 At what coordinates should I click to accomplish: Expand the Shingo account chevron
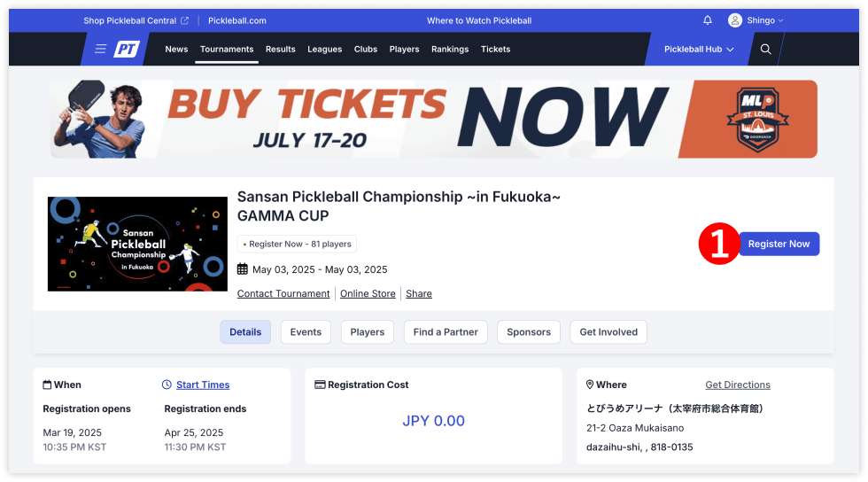pos(780,20)
